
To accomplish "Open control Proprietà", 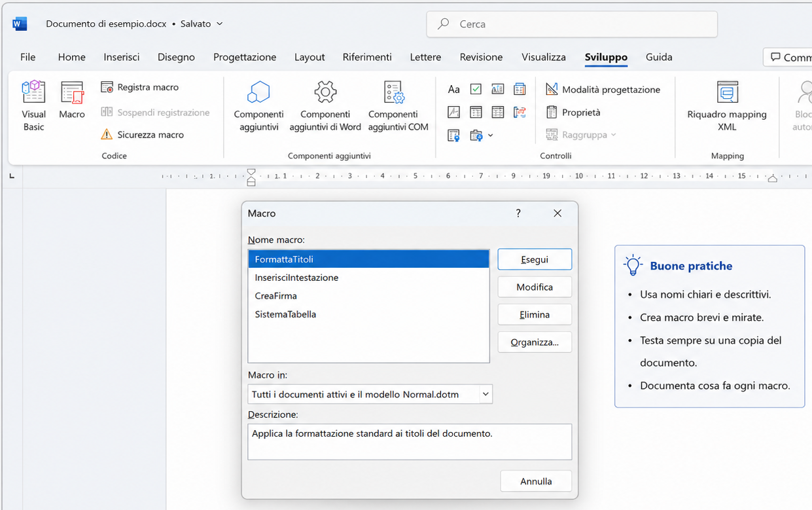I will [x=573, y=113].
